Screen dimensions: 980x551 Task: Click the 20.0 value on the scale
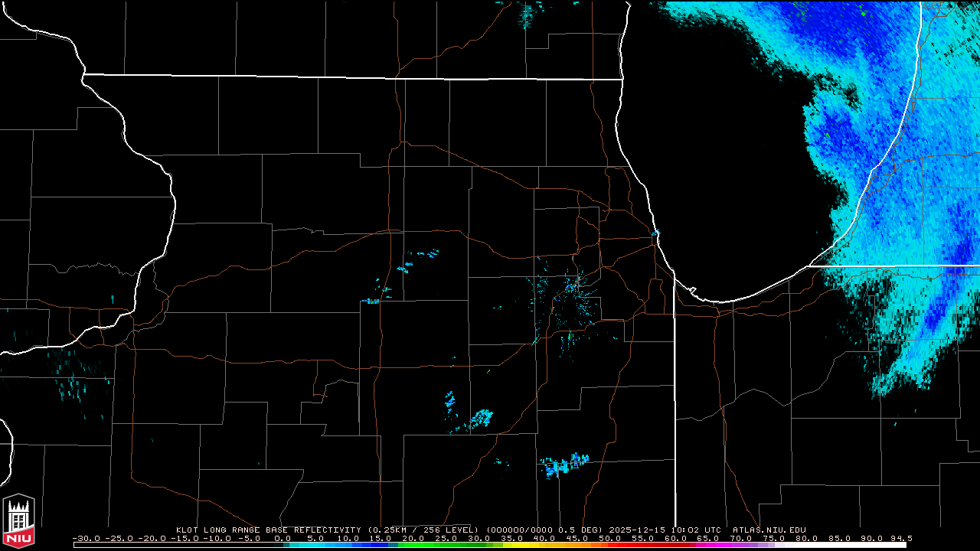click(413, 538)
